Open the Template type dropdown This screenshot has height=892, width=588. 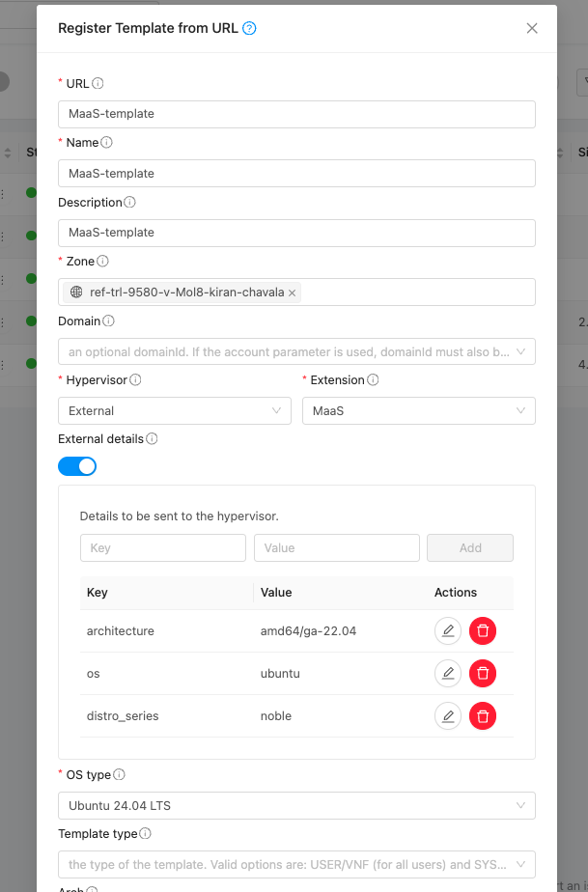pyautogui.click(x=296, y=864)
